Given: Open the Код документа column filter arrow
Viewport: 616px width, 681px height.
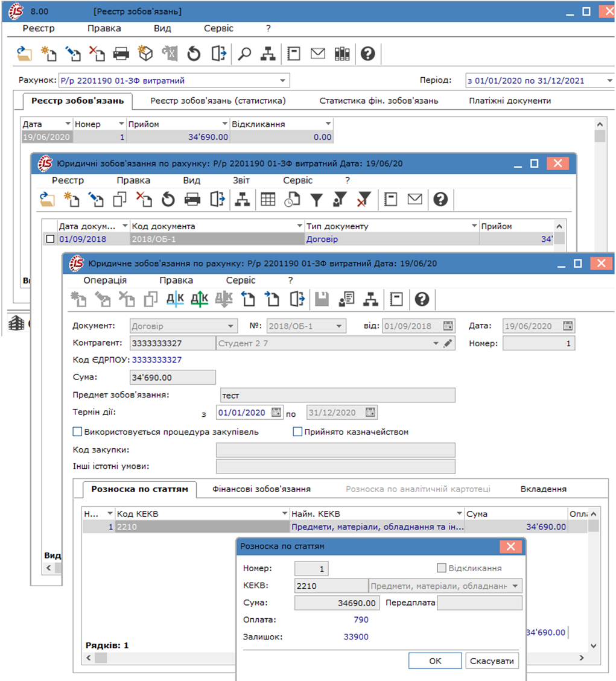Looking at the screenshot, I should click(299, 226).
